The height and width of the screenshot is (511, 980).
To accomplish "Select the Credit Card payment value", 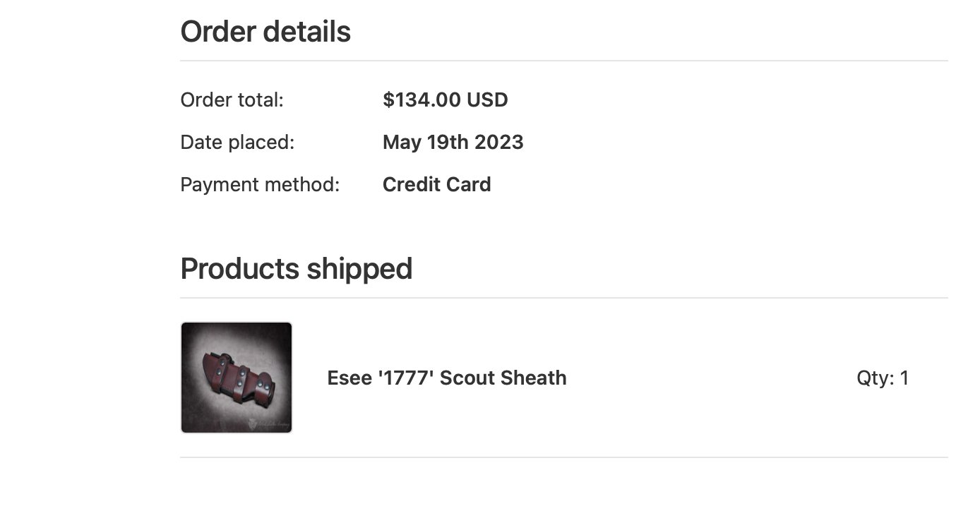I will (x=437, y=185).
